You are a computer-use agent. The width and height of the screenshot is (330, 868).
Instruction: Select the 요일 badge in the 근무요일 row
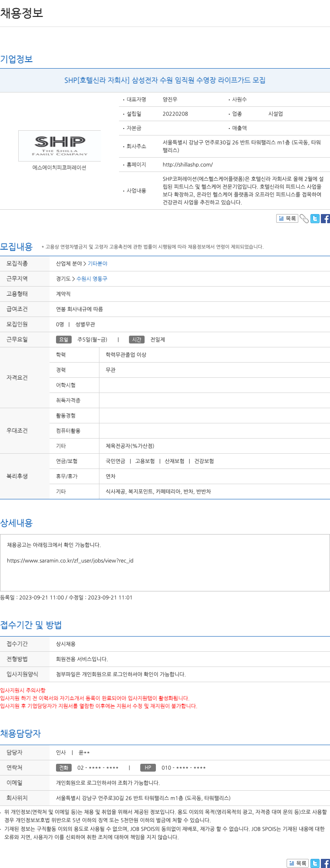(64, 340)
